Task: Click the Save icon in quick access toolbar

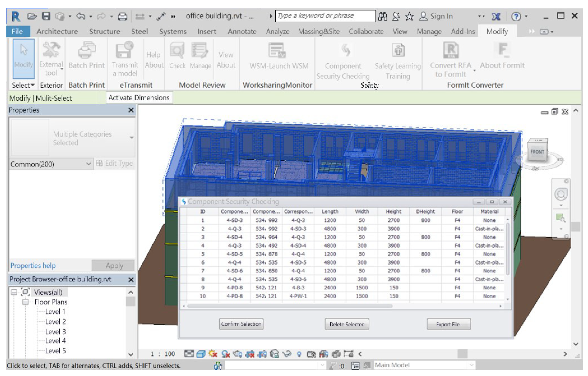Action: (46, 16)
